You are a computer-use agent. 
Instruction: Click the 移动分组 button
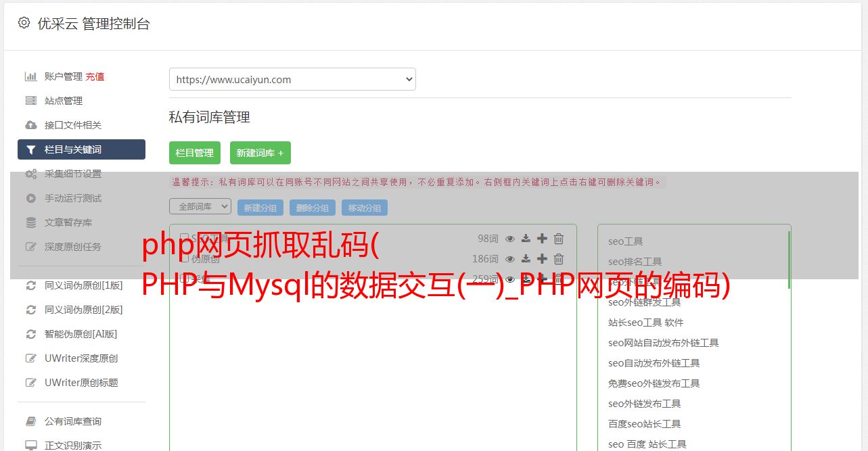click(365, 208)
